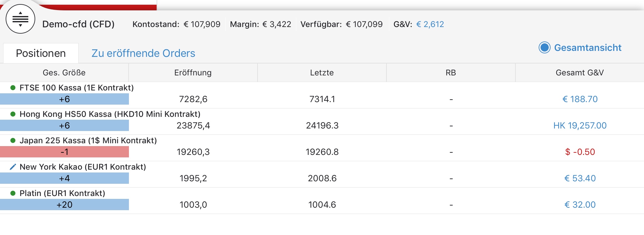
Task: Open the Hong Kong HS50 Kassa position
Action: pos(110,114)
